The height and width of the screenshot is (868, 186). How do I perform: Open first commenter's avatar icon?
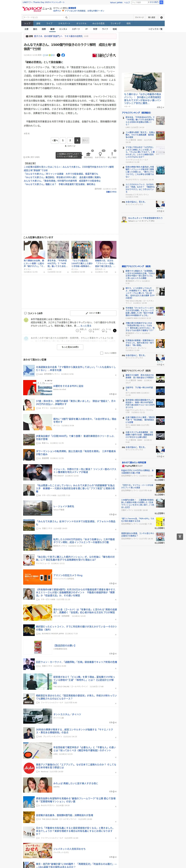26,320
